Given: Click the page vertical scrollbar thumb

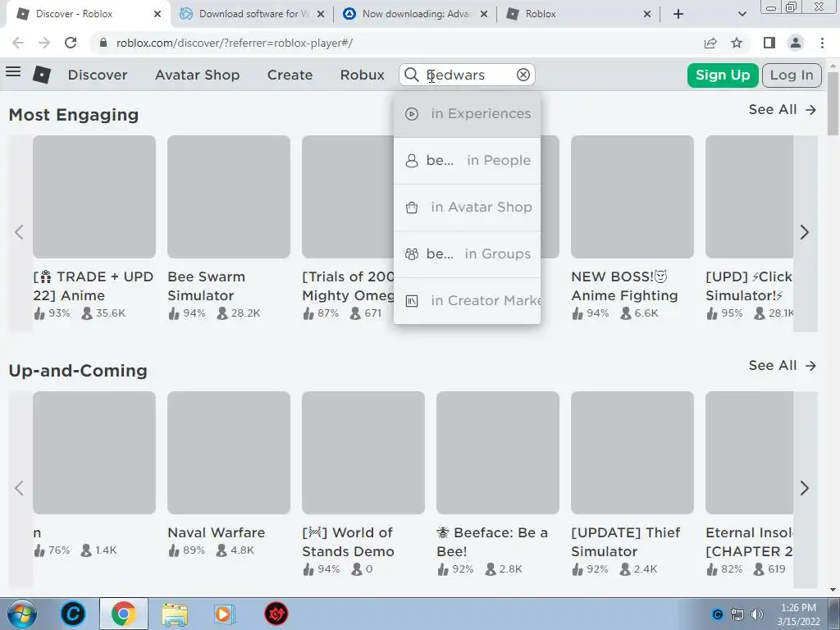Looking at the screenshot, I should tap(833, 103).
